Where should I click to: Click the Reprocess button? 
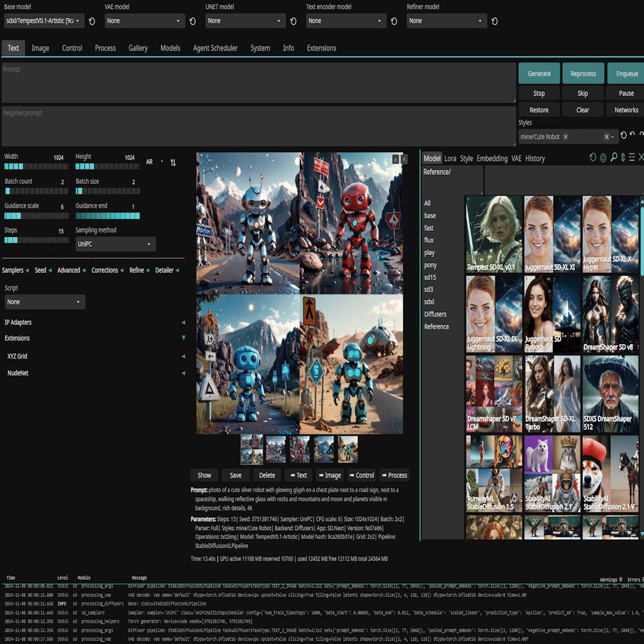[583, 73]
